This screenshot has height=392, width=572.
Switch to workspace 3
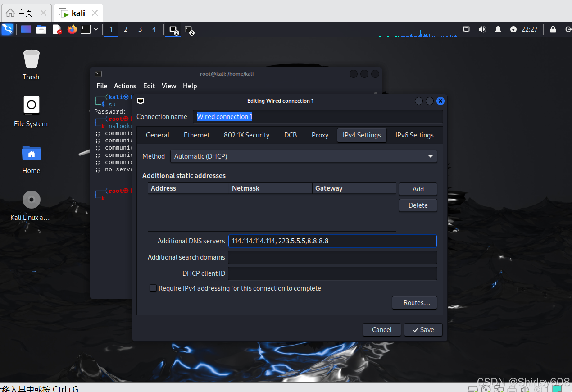point(140,29)
